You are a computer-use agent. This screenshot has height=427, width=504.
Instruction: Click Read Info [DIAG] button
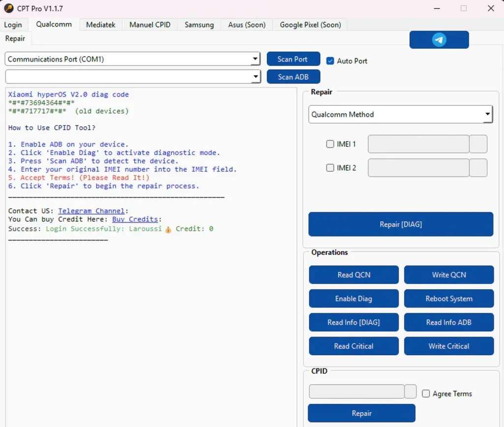point(353,322)
